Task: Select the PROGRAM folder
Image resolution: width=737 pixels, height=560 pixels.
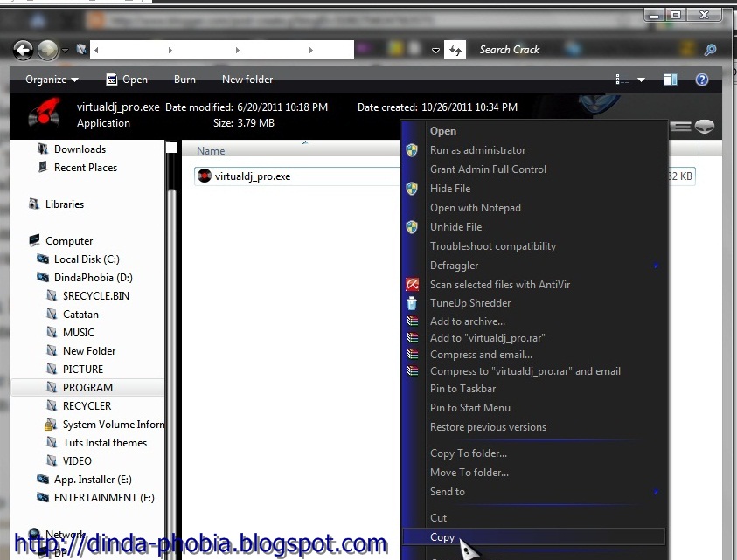Action: click(87, 388)
